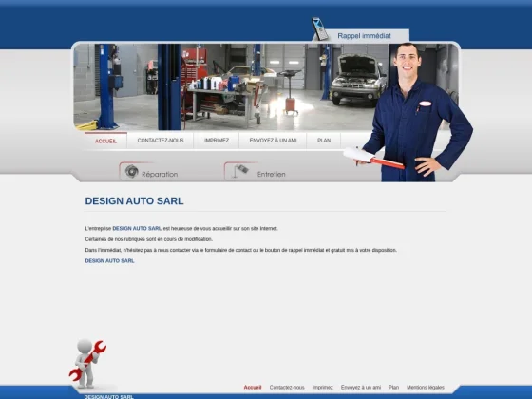This screenshot has height=399, width=532.
Task: Click the garage workshop banner photo
Action: [x=224, y=86]
